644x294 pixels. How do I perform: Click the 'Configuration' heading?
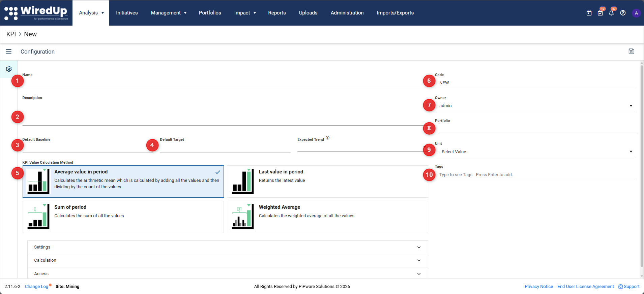tap(37, 52)
